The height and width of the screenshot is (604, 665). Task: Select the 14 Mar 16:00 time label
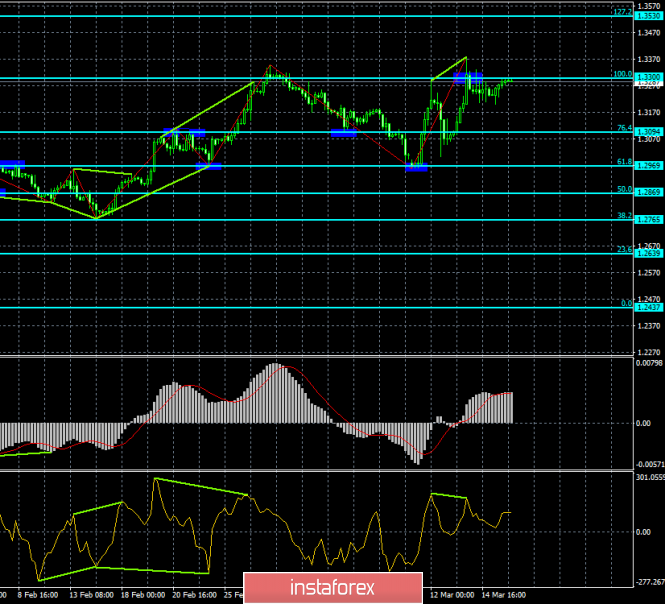pos(504,595)
